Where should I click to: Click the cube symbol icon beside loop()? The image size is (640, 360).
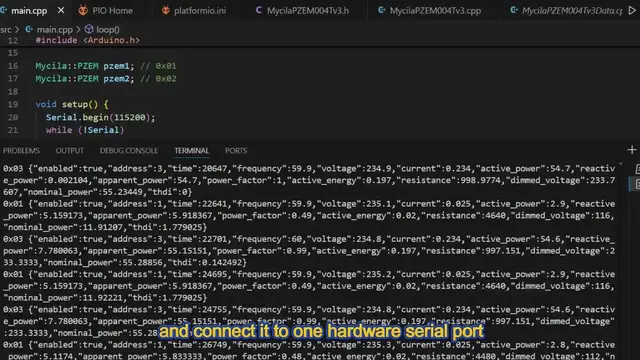point(89,29)
